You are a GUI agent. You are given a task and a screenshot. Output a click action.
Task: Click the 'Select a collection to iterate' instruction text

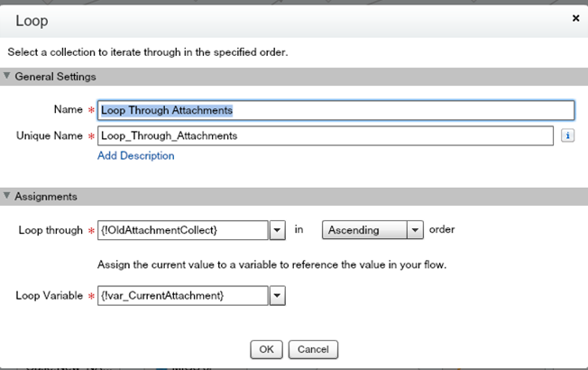(148, 52)
